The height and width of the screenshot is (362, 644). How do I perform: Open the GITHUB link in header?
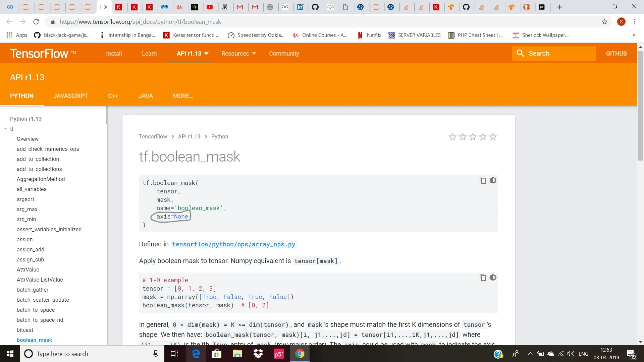coord(616,54)
